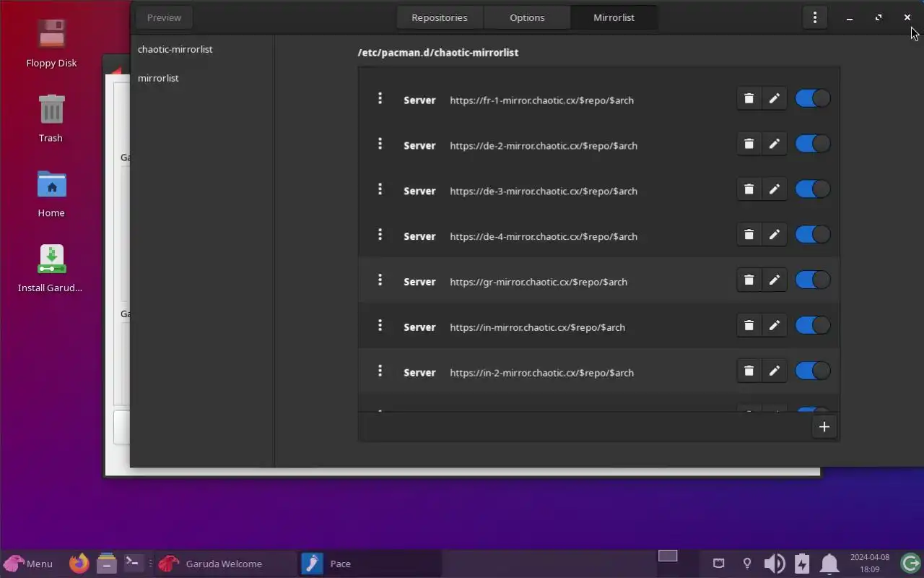924x578 pixels.
Task: Open the Trash desktop icon
Action: point(51,118)
